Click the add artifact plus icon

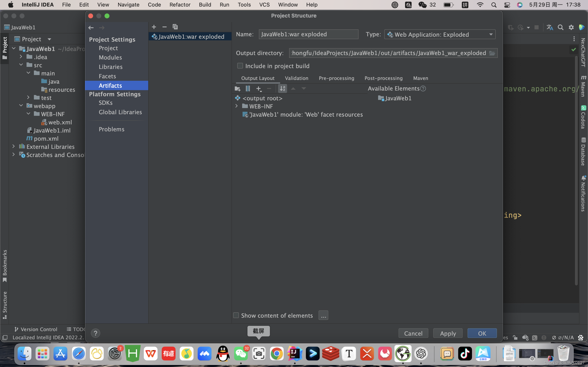(x=154, y=27)
